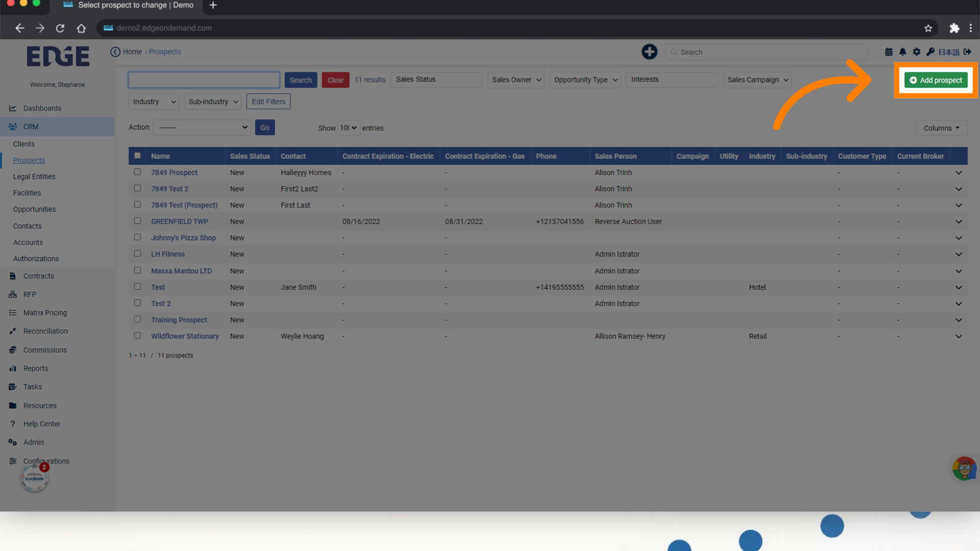Open the Opportunity Type dropdown
The height and width of the screenshot is (551, 980).
(x=585, y=80)
